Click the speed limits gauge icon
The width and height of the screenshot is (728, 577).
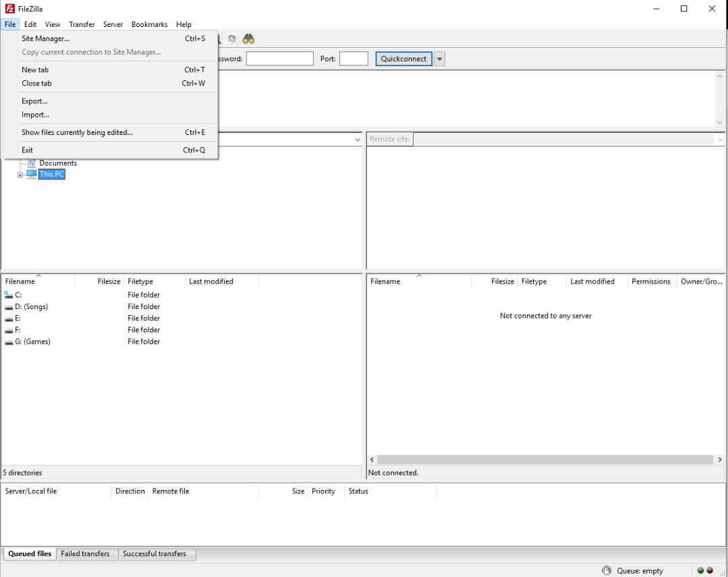click(x=606, y=571)
